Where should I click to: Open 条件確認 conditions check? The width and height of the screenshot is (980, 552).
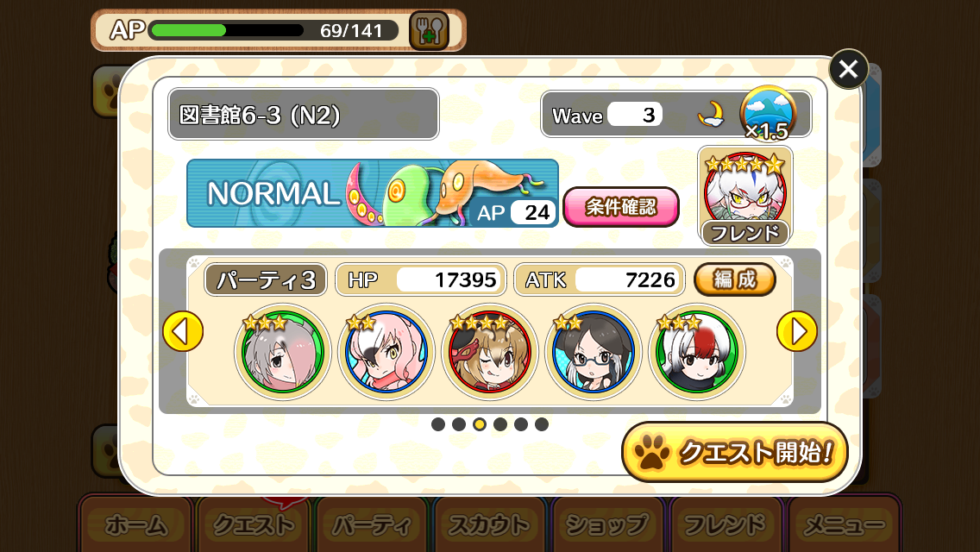(620, 206)
